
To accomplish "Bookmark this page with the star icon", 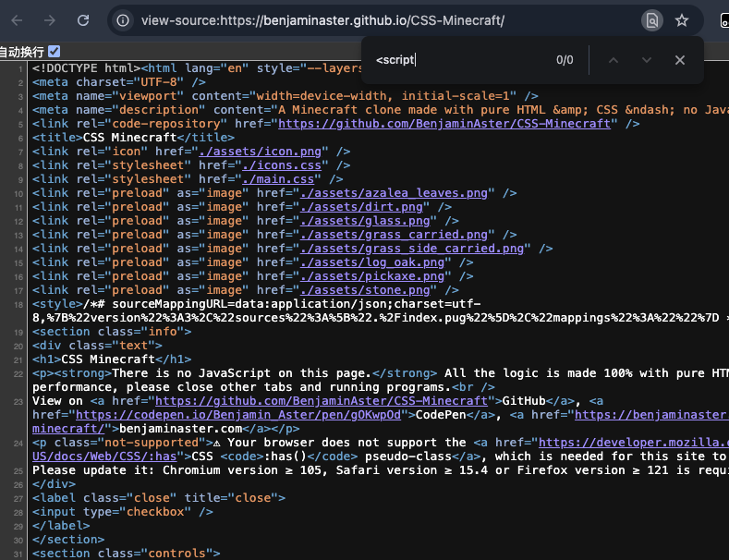I will pos(682,20).
